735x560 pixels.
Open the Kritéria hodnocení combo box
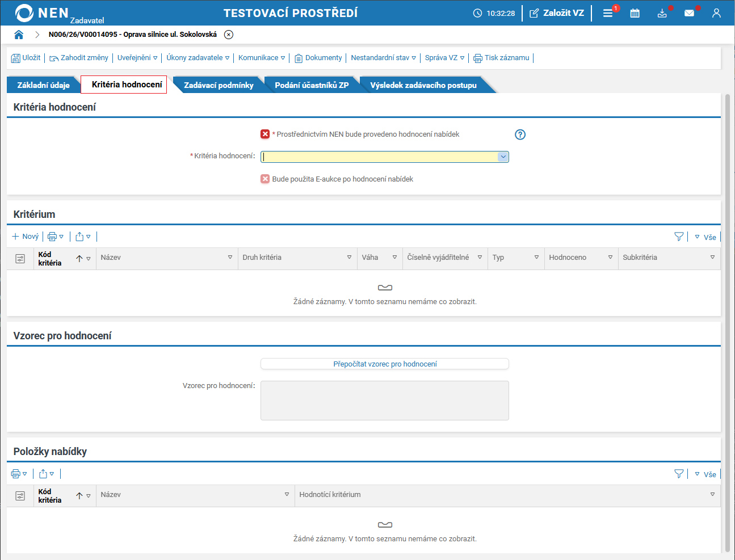coord(385,157)
